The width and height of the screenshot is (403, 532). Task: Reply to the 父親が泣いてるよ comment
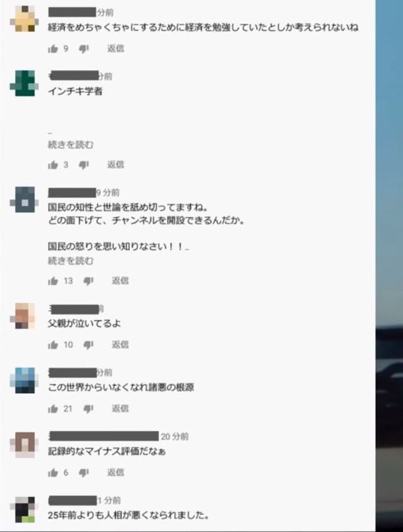pos(120,345)
